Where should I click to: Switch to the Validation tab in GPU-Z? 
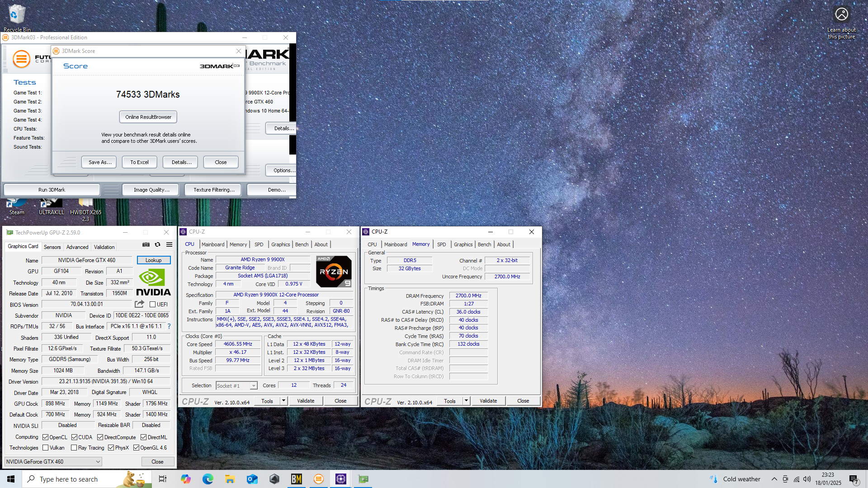[x=104, y=247]
